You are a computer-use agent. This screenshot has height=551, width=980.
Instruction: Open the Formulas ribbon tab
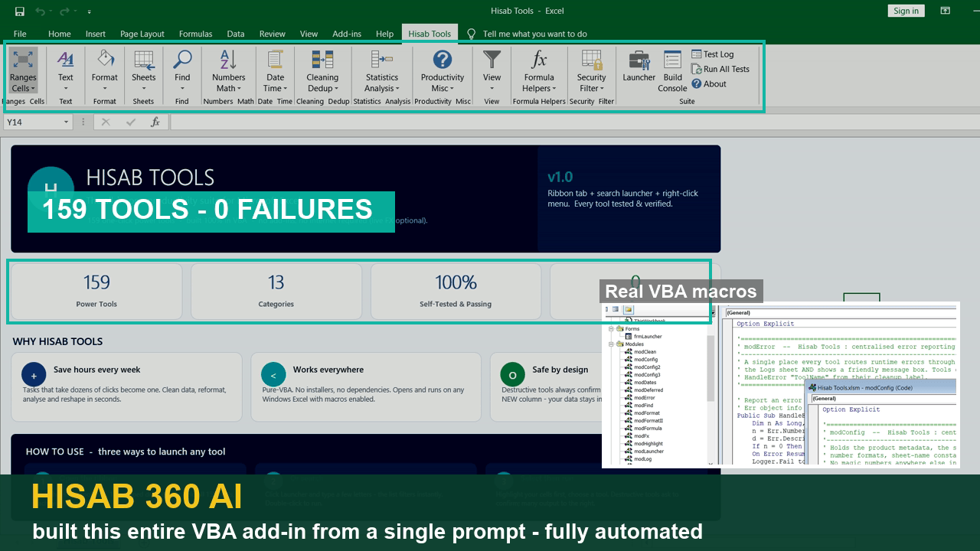tap(195, 34)
